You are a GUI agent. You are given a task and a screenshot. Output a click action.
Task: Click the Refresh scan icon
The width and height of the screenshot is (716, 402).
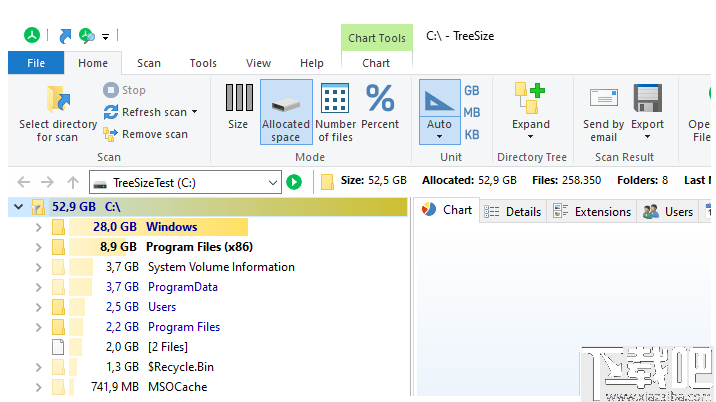click(x=111, y=112)
